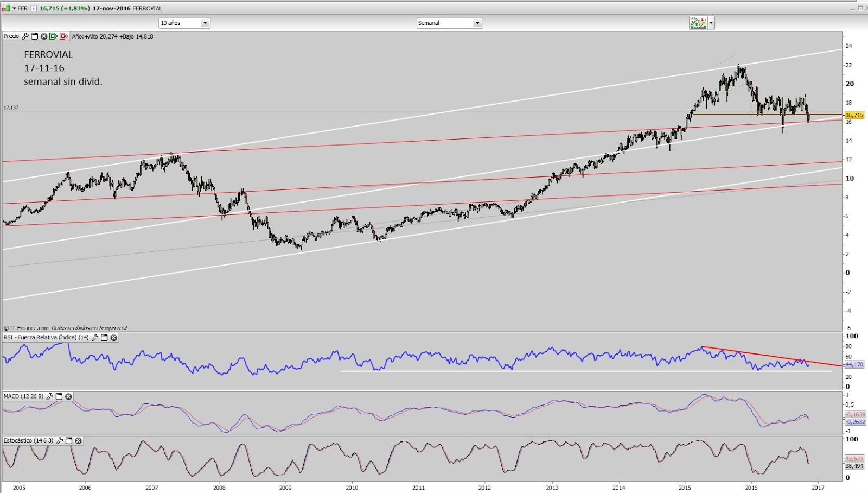Click the 17-nov-2016 date in title bar
868x493 pixels.
[x=112, y=8]
